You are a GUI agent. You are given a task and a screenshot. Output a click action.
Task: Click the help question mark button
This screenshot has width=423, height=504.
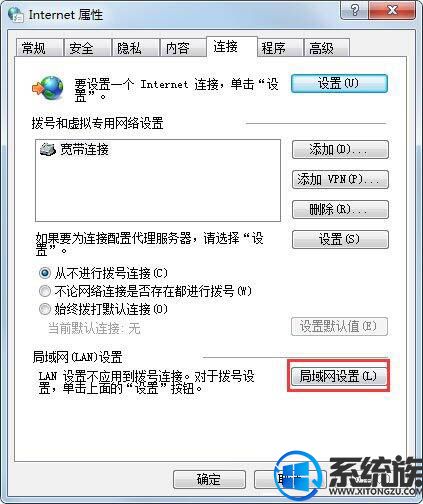[x=354, y=11]
